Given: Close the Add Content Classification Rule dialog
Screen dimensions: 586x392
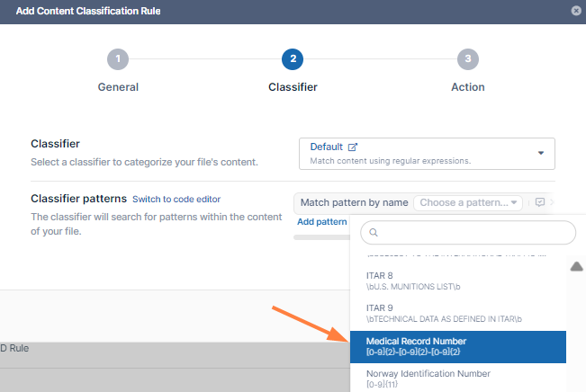Looking at the screenshot, I should click(x=576, y=11).
